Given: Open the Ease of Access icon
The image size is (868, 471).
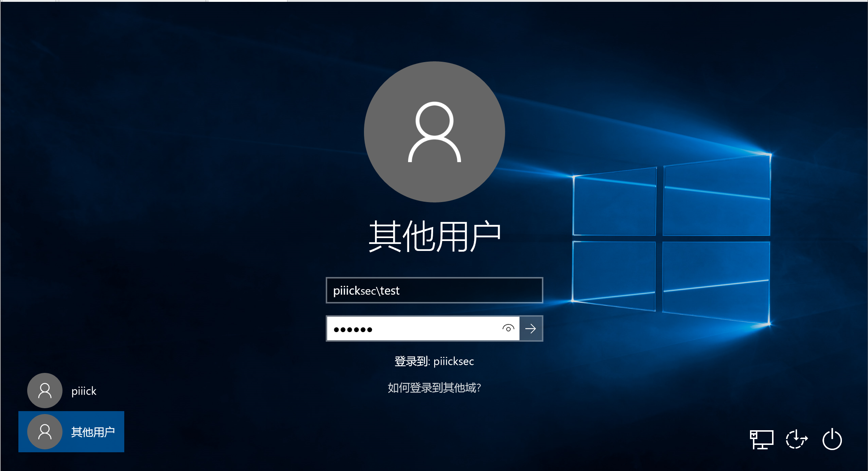Looking at the screenshot, I should 796,439.
